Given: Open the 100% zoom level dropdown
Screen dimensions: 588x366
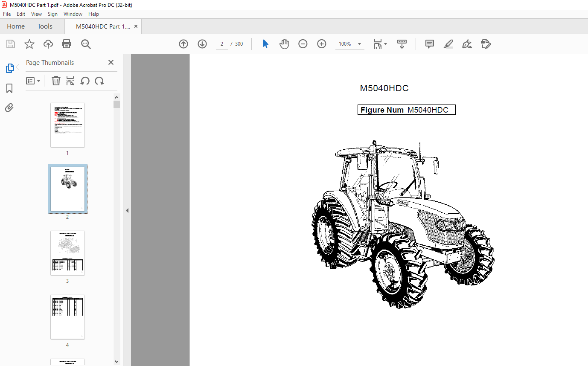Looking at the screenshot, I should coord(359,44).
